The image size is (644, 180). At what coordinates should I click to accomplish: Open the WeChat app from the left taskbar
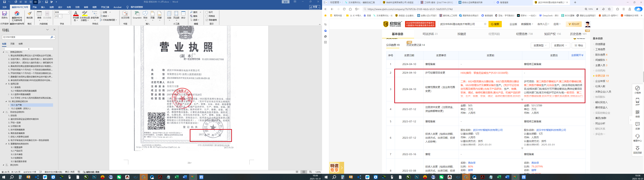click(x=119, y=177)
